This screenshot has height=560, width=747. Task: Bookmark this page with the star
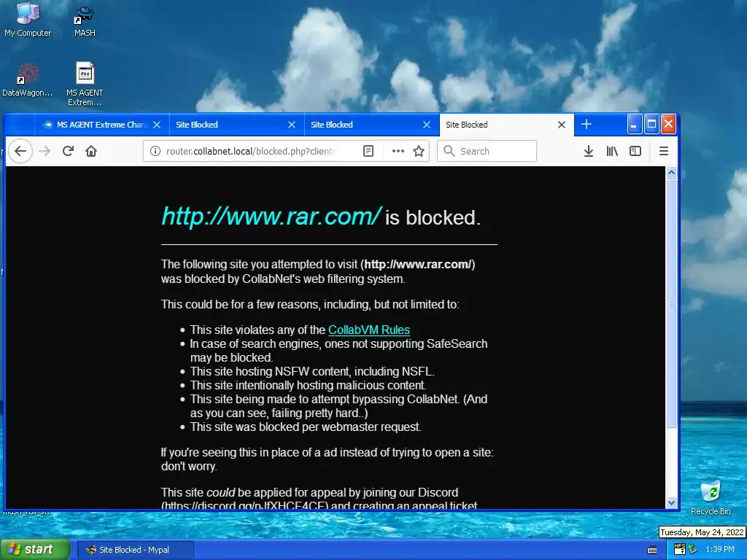point(419,151)
